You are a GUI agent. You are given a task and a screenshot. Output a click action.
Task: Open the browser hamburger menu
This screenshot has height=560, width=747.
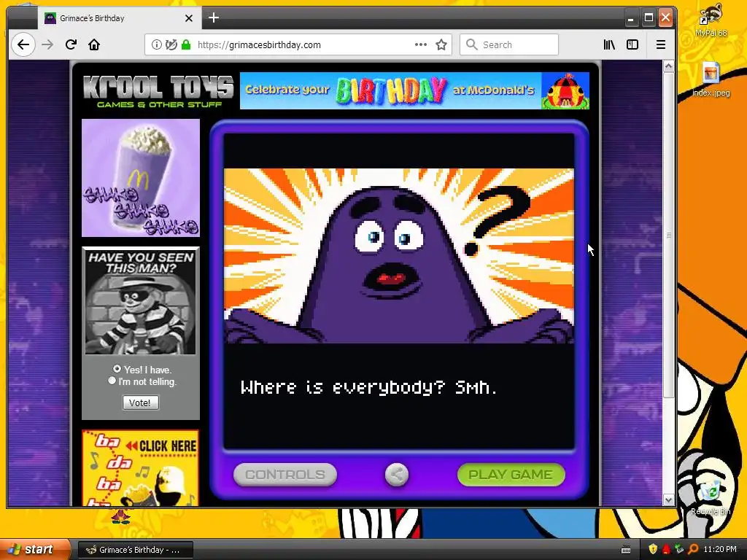pos(661,44)
